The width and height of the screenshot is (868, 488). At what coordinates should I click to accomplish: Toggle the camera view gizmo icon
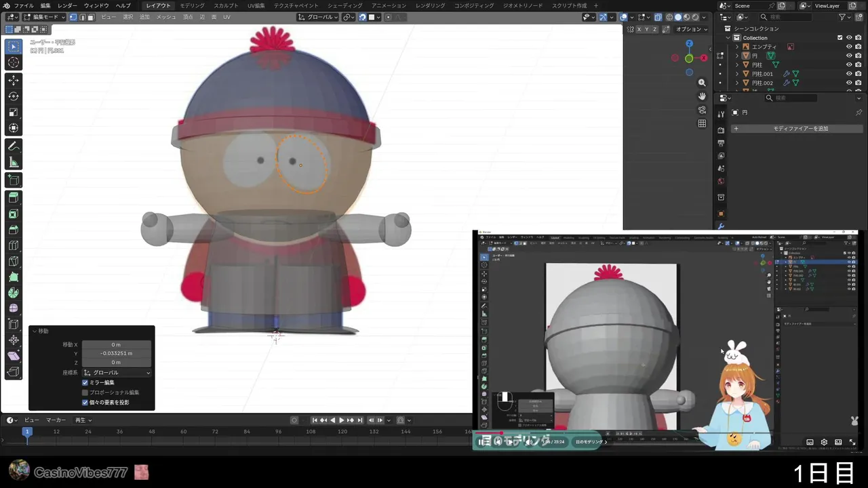pyautogui.click(x=702, y=110)
